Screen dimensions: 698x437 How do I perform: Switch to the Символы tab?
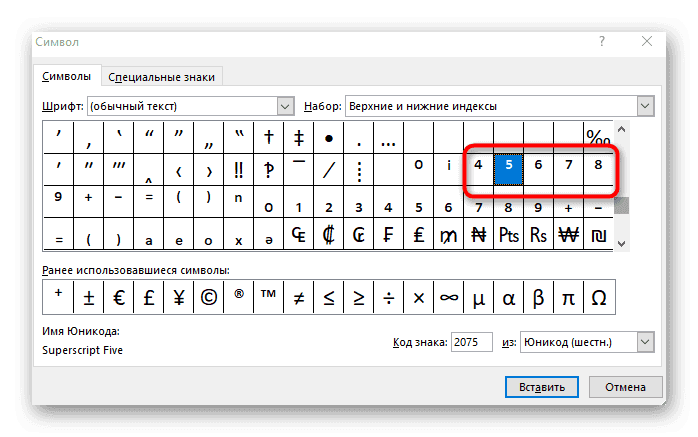(67, 77)
